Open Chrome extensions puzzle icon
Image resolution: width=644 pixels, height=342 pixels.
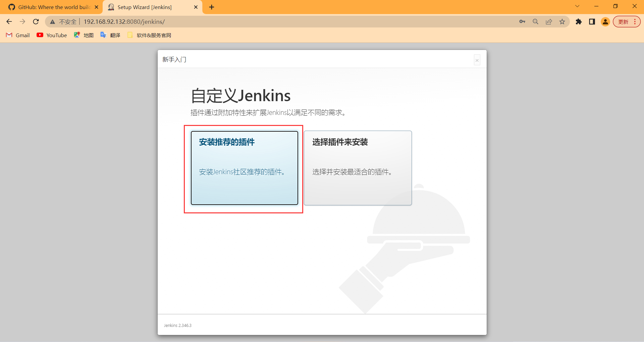point(579,22)
